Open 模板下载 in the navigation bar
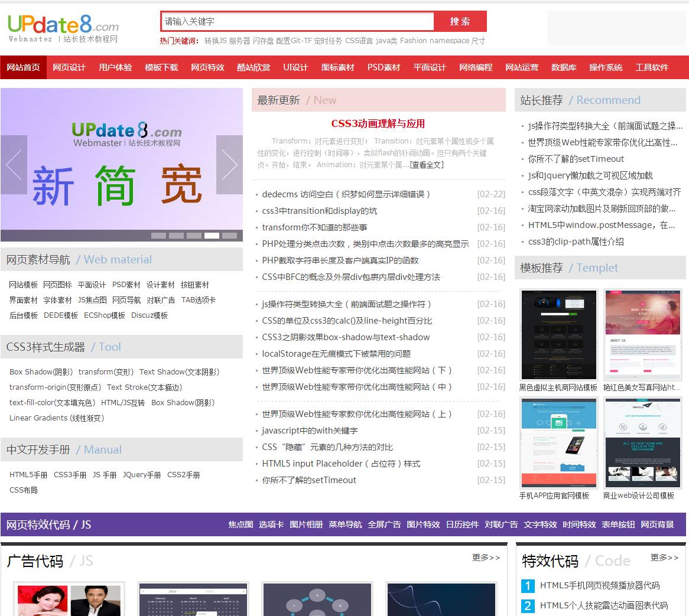689x616 pixels. [161, 67]
